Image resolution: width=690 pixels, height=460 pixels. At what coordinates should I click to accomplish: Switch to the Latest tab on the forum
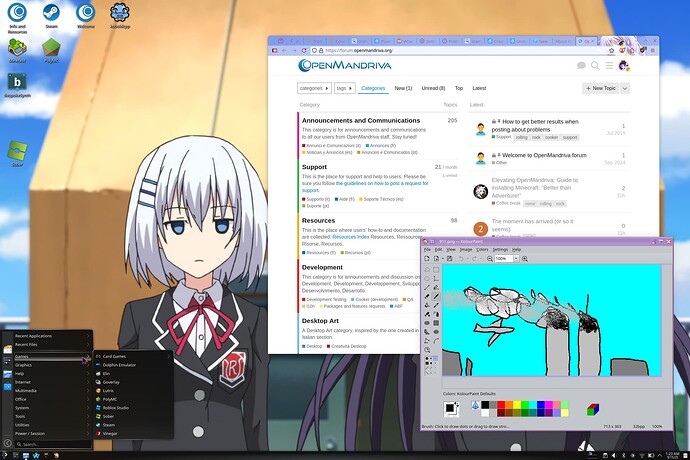[479, 88]
